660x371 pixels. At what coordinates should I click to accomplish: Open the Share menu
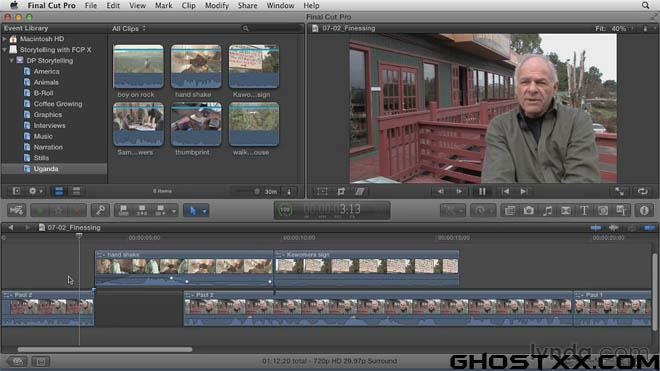point(248,5)
